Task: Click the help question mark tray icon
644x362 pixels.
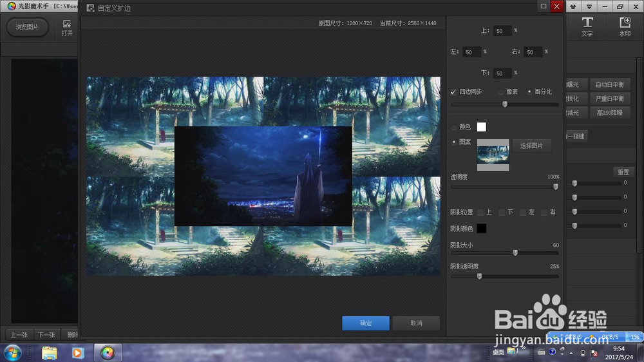Action: point(552,352)
